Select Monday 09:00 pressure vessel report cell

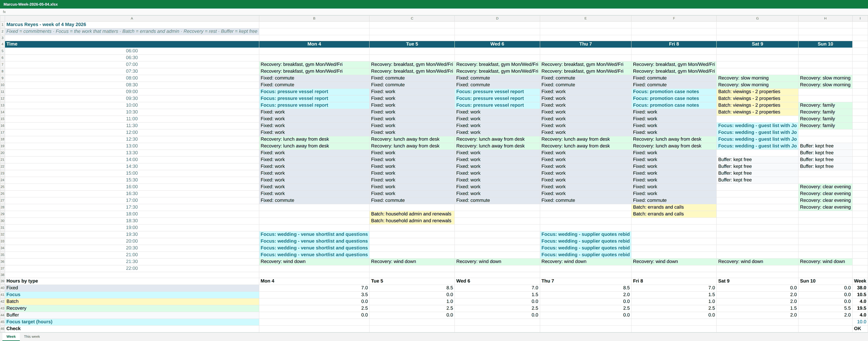point(314,92)
